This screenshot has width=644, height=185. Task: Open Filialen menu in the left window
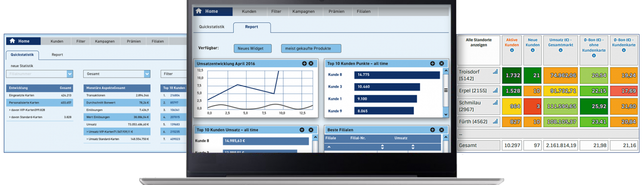(158, 41)
